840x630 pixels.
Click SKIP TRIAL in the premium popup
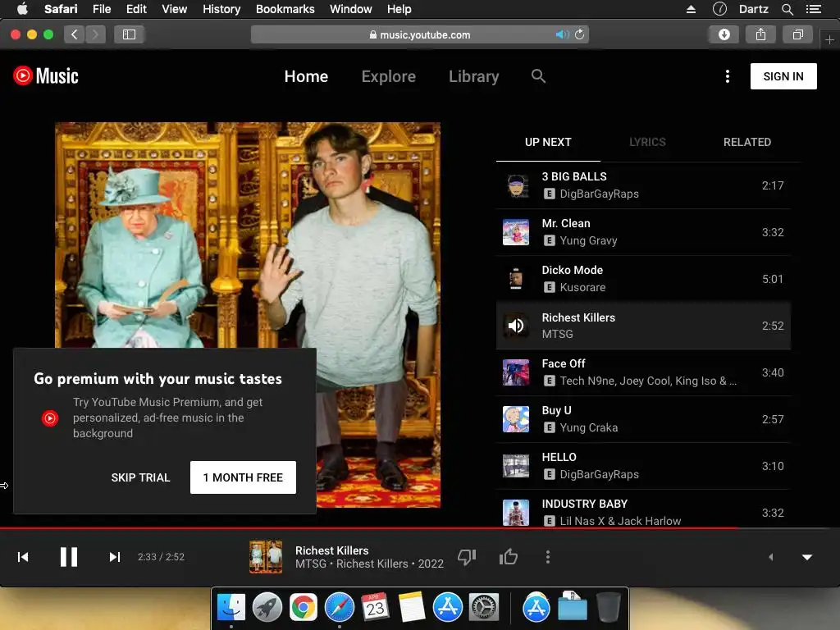(x=140, y=477)
